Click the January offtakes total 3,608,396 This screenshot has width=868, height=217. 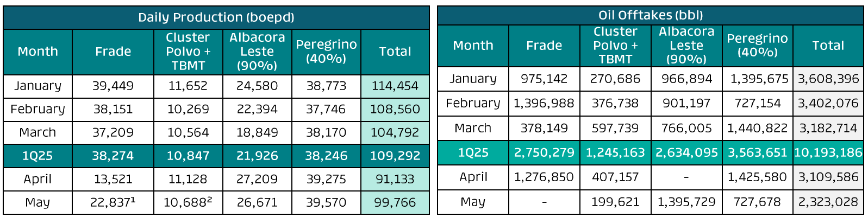coord(828,79)
